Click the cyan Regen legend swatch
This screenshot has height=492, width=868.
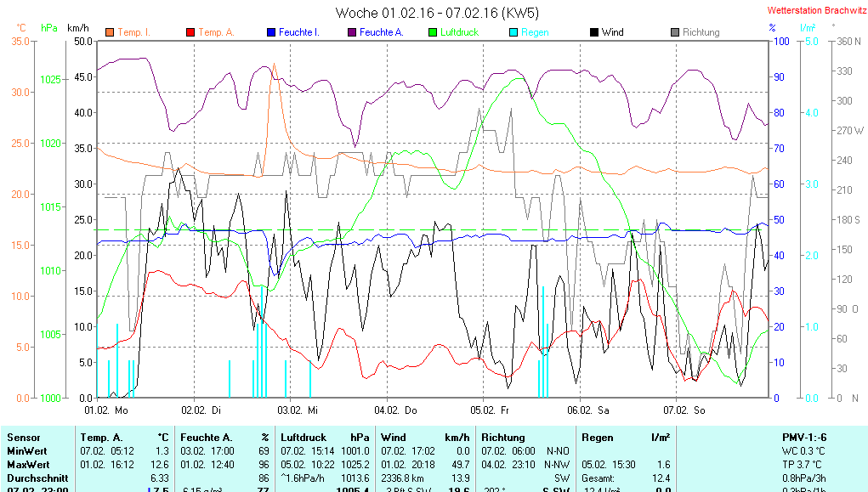[513, 32]
